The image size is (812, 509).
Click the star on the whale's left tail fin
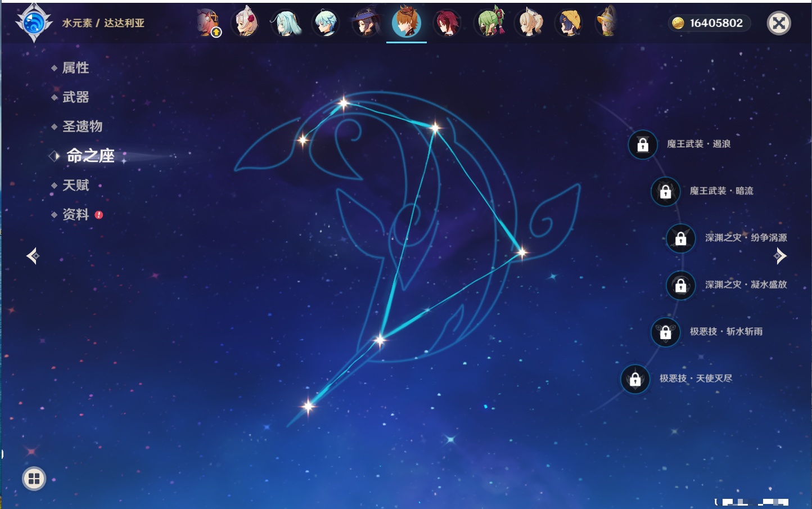(x=303, y=139)
